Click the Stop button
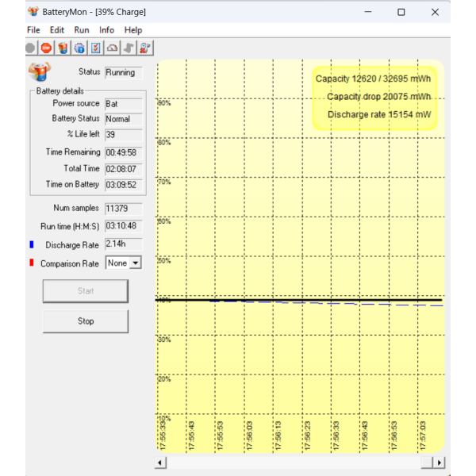Image resolution: width=476 pixels, height=476 pixels. point(86,321)
